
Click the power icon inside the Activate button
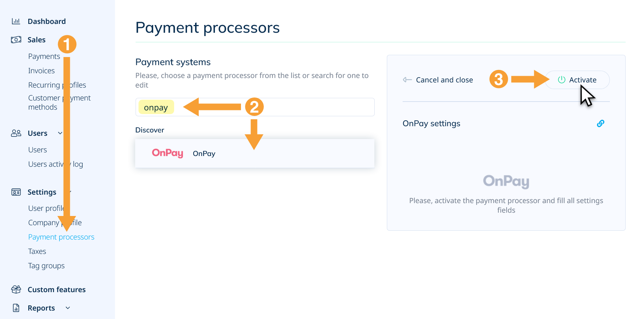click(x=561, y=79)
